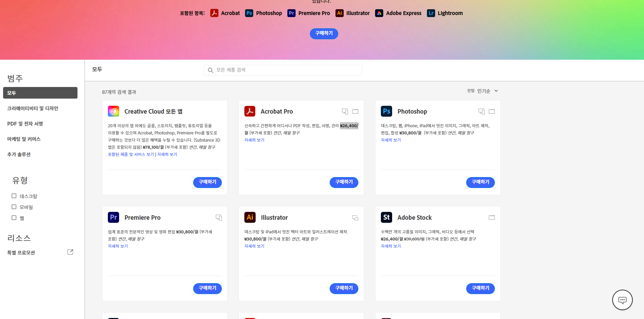Click 구매하기 on Adobe Stock card

coord(481,288)
